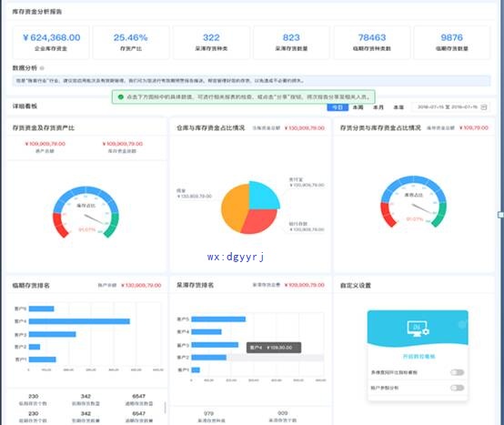Switch to the 本月 time filter
Image resolution: width=504 pixels, height=425 pixels.
tap(378, 107)
